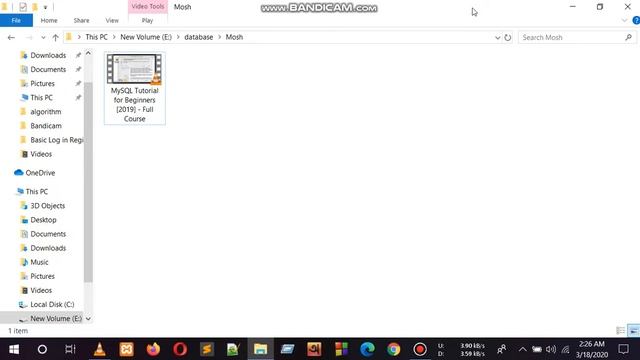
Task: Switch to the Home ribbon tab
Action: 49,20
